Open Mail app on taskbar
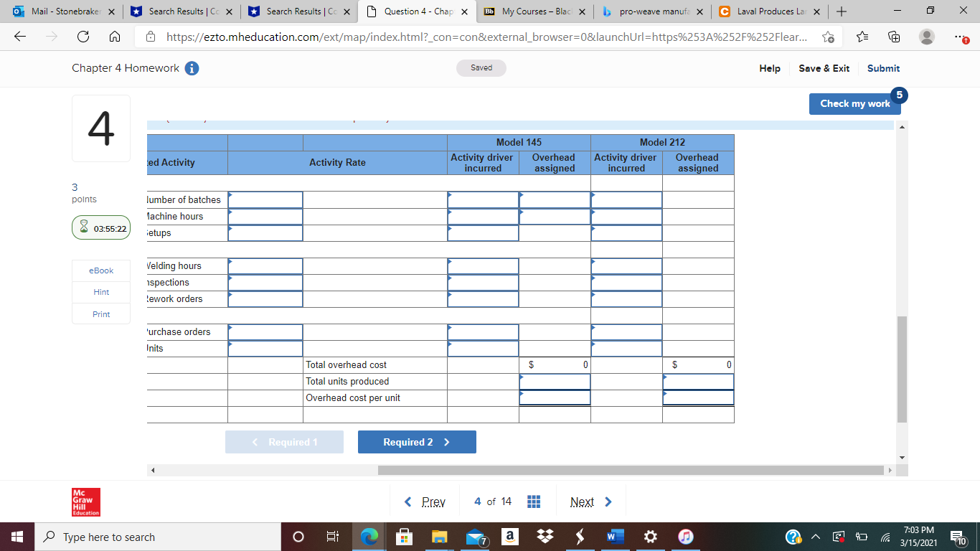 [x=475, y=537]
